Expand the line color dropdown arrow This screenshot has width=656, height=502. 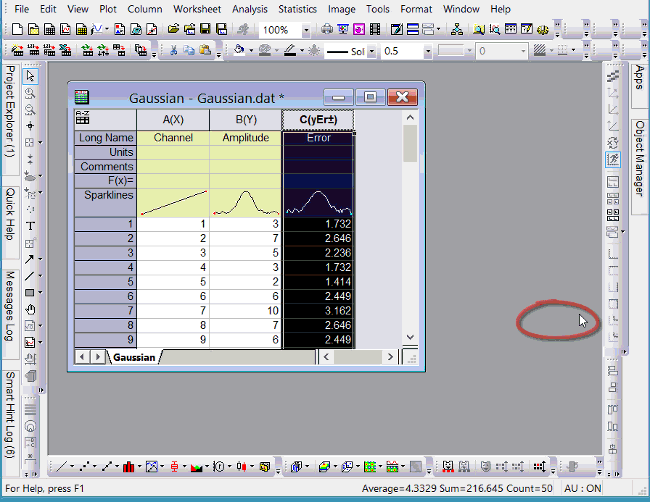302,51
